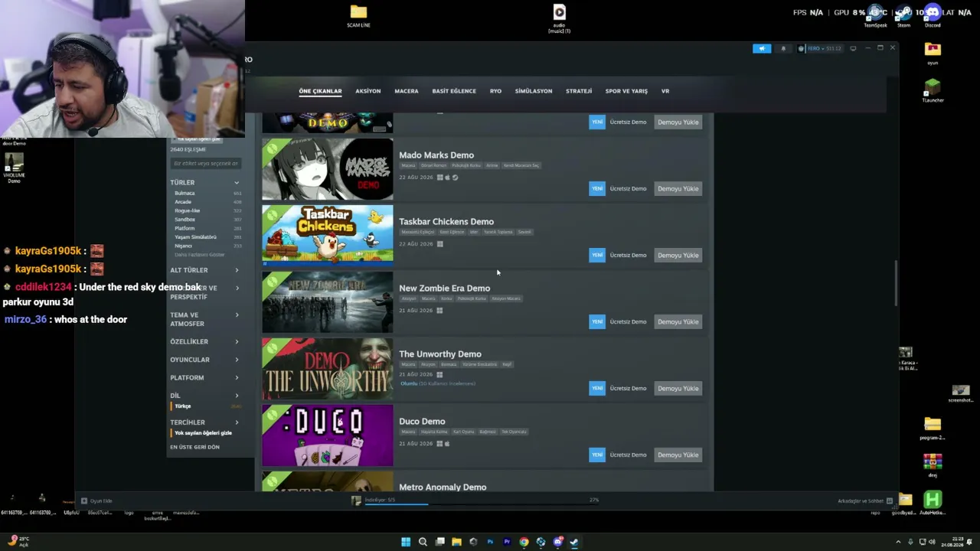Click Windows icon on New Zombie Era Demo

[439, 311]
